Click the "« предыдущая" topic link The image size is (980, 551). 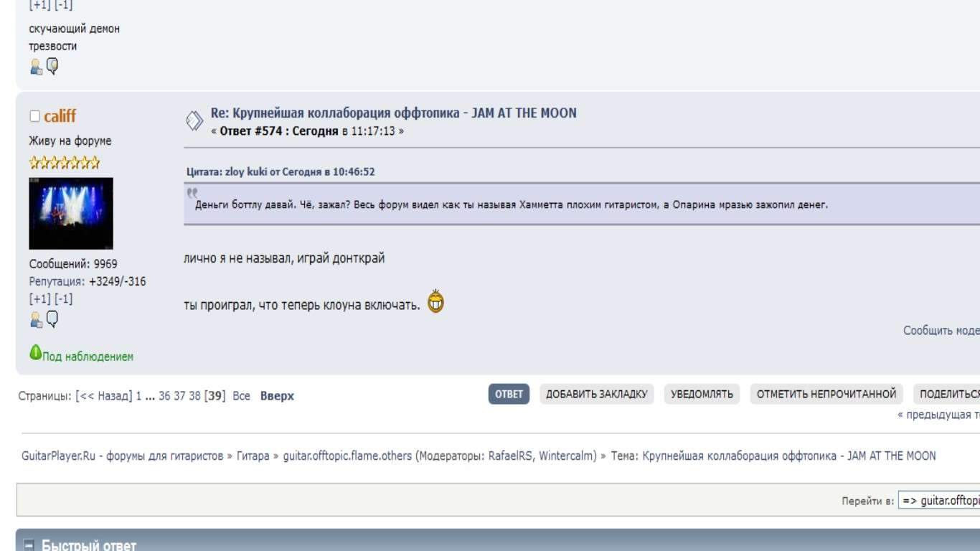pos(938,415)
